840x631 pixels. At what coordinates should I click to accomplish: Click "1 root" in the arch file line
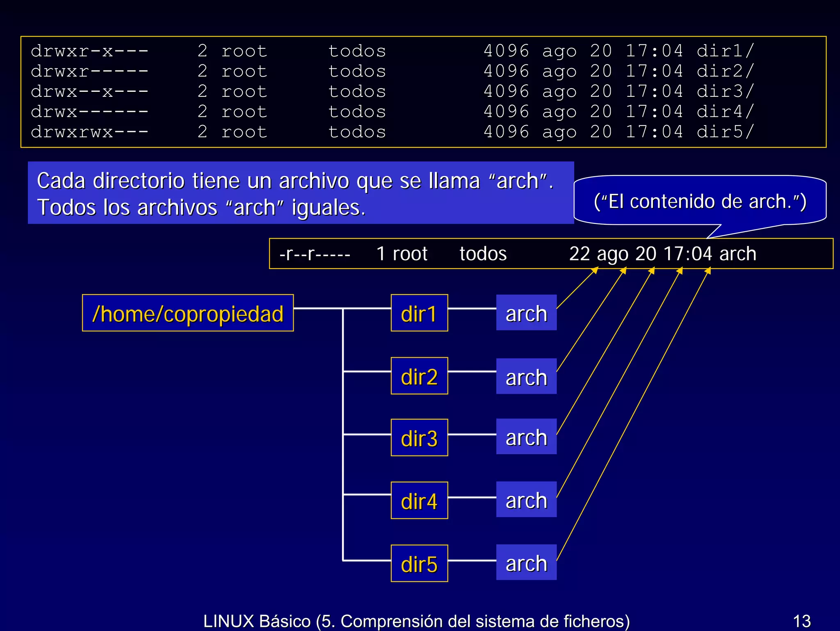tap(402, 254)
